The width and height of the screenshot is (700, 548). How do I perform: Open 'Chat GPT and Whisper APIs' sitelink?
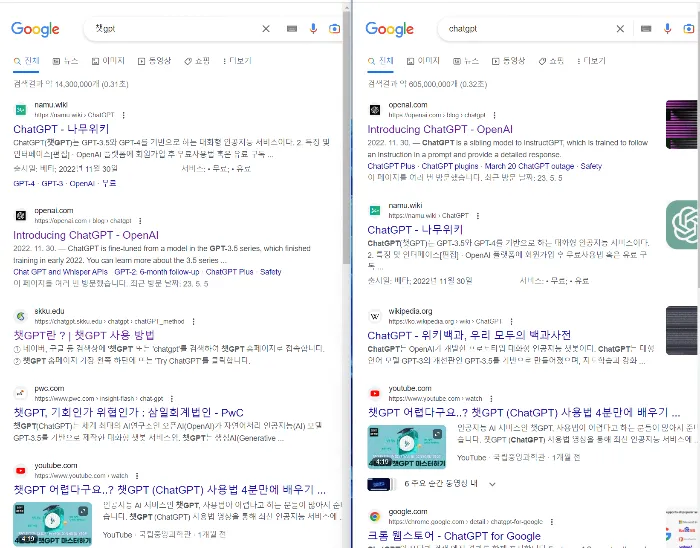click(60, 272)
